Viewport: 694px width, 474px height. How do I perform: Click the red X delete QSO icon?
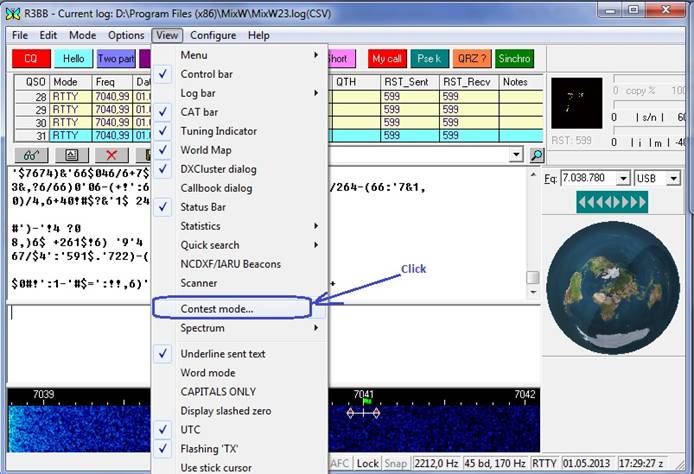coord(111,155)
